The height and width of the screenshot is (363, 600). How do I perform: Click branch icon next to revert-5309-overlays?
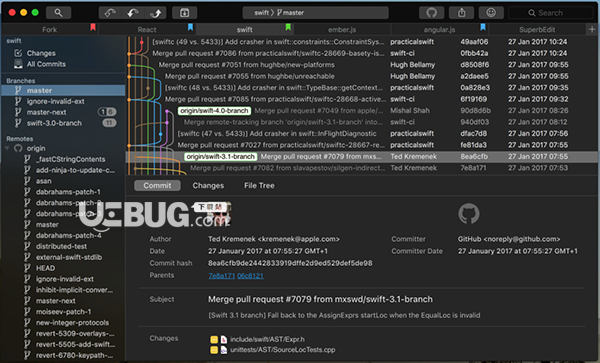[27, 333]
